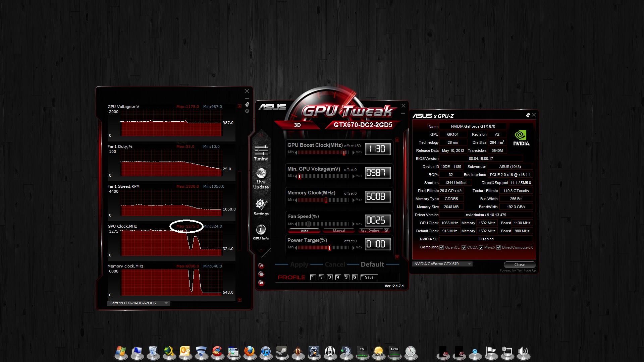The width and height of the screenshot is (644, 362).
Task: Click the tuning panel scroll-down arrow
Action: [397, 257]
